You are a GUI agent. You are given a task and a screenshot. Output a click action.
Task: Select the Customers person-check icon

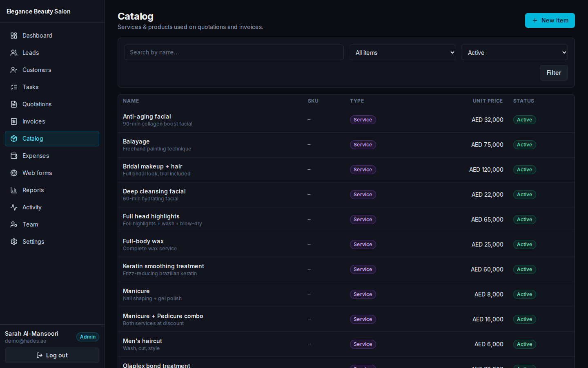click(14, 70)
